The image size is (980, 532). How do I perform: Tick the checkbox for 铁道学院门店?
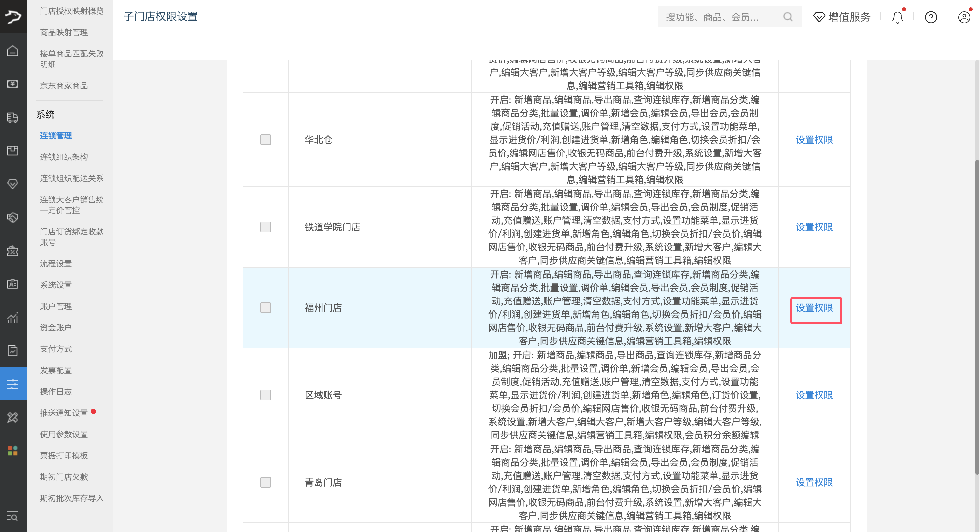tap(266, 227)
